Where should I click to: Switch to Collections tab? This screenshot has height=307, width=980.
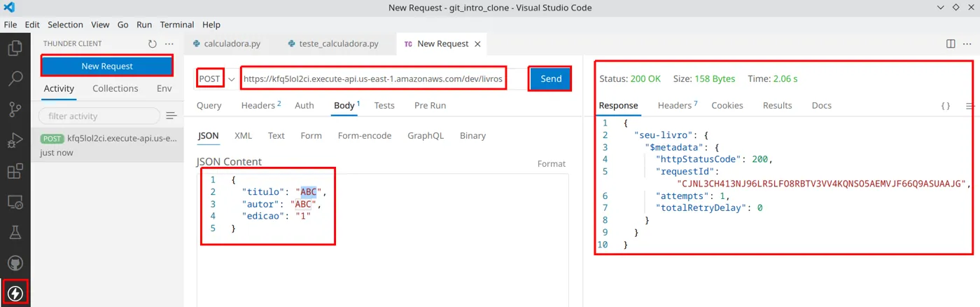point(115,88)
